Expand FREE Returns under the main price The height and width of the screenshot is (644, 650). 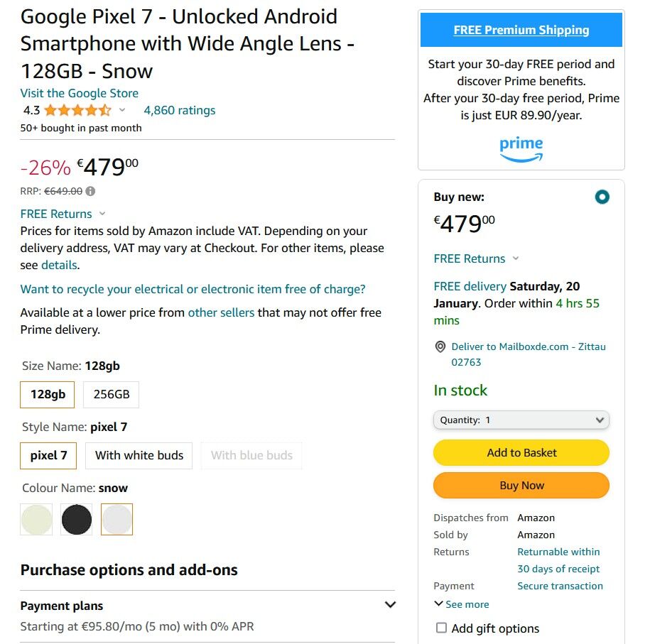coord(63,214)
